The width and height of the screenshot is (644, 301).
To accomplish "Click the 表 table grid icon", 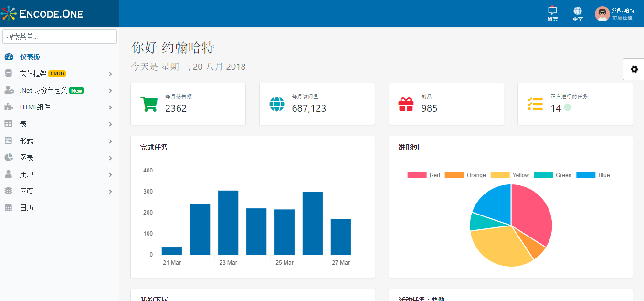I will tap(9, 124).
